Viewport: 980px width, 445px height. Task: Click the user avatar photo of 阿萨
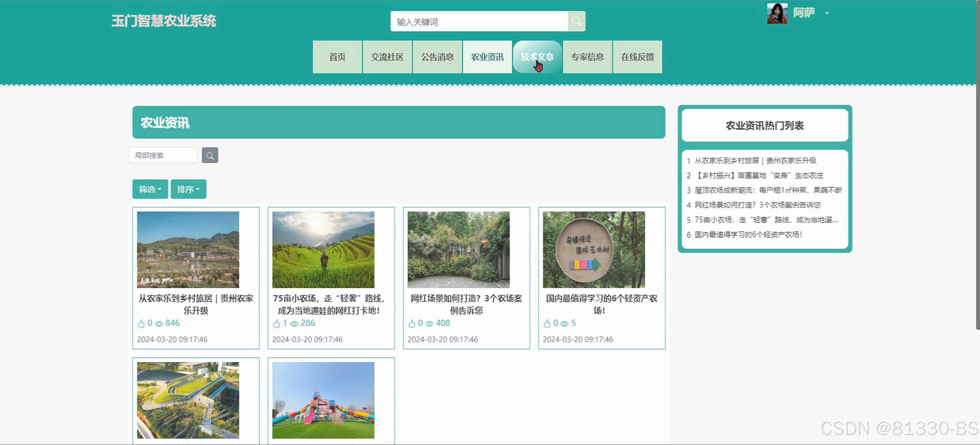pyautogui.click(x=777, y=14)
